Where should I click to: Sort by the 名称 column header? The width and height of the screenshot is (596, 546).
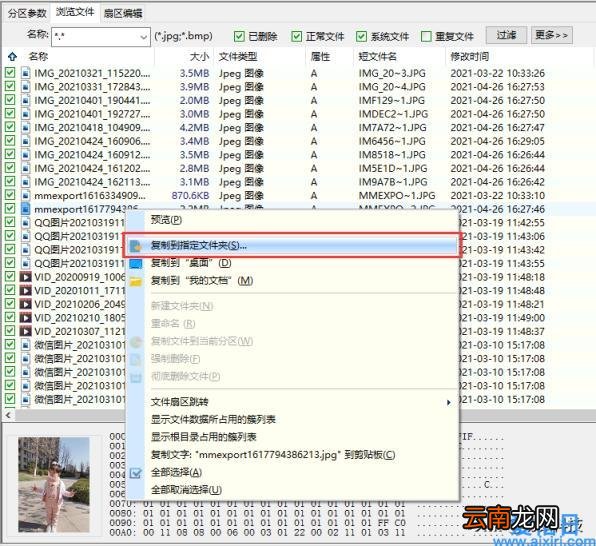(38, 57)
